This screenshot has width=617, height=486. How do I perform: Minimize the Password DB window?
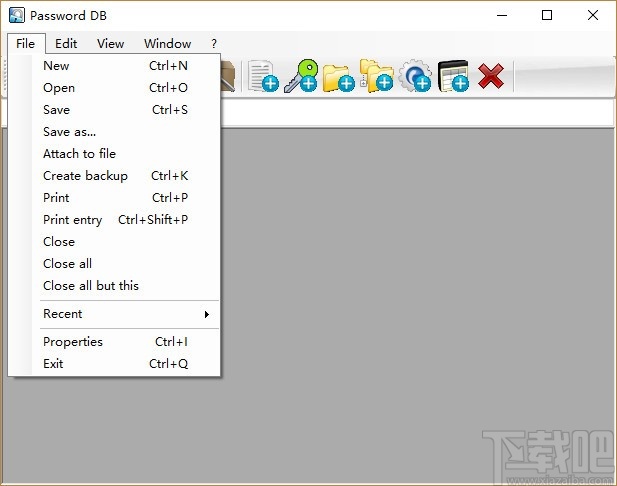click(502, 15)
